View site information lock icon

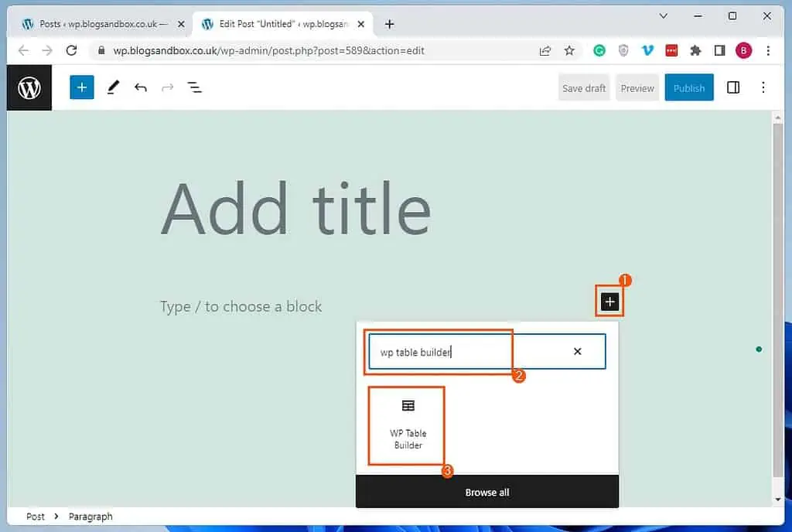(x=101, y=50)
